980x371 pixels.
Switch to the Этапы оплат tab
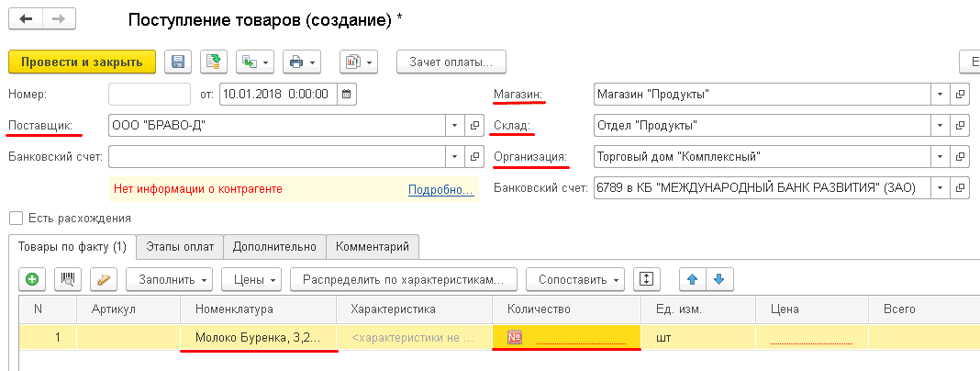(179, 247)
